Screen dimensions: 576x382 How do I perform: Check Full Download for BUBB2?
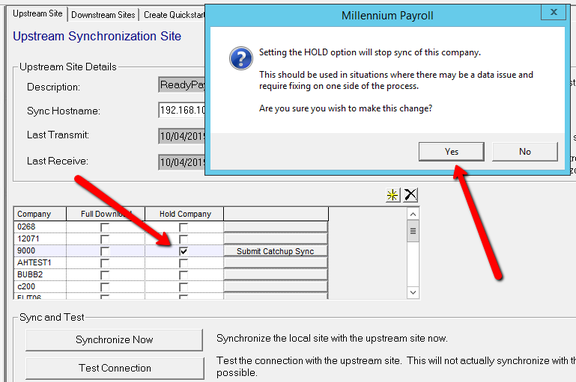(x=105, y=275)
